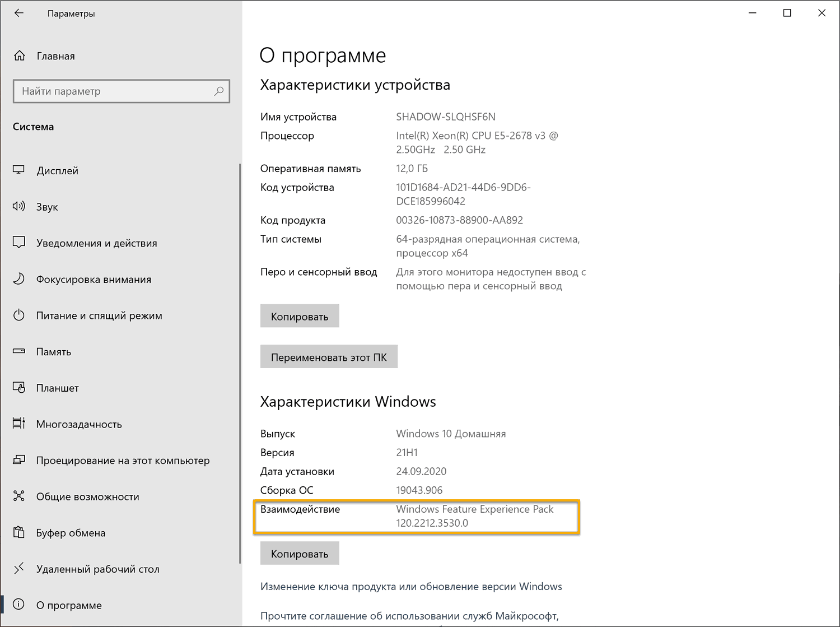Screen dimensions: 840x627
Task: Open the Дисплей settings section
Action: [57, 170]
